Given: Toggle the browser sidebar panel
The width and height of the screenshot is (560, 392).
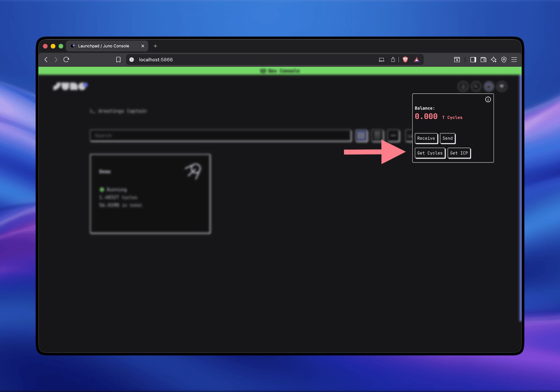Looking at the screenshot, I should 472,59.
